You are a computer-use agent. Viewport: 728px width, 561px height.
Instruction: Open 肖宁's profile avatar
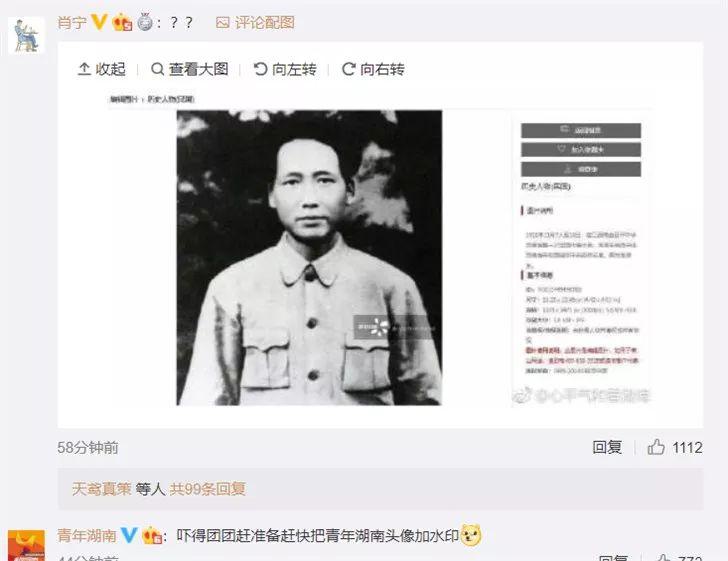(26, 36)
